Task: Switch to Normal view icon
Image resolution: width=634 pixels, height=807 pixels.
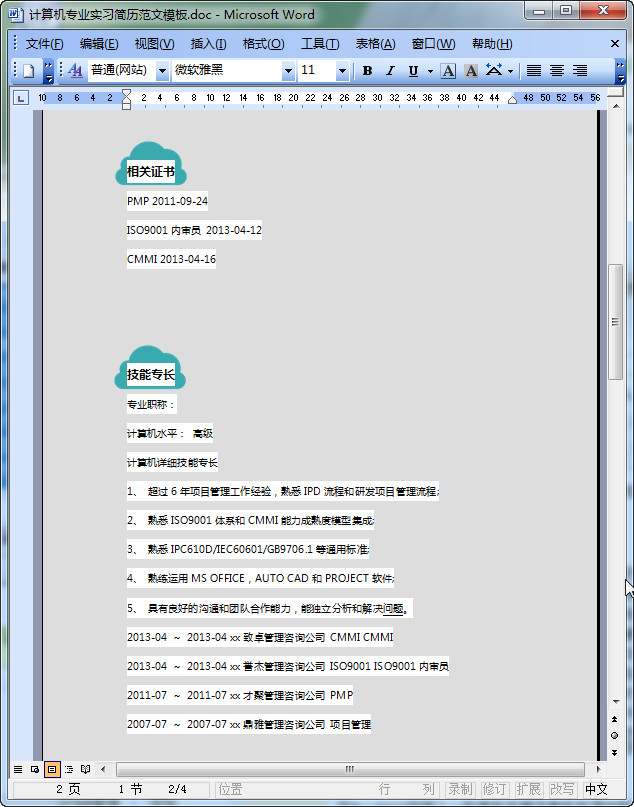Action: [x=18, y=769]
